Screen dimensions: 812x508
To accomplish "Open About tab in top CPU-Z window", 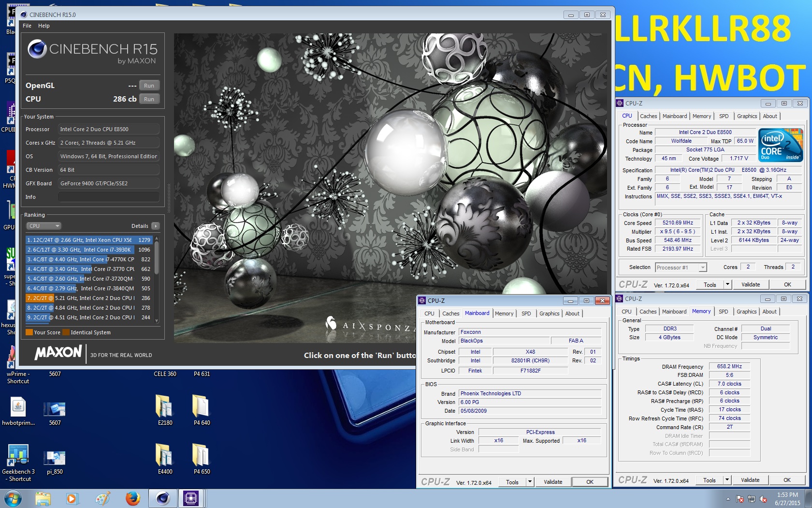I will pos(770,116).
